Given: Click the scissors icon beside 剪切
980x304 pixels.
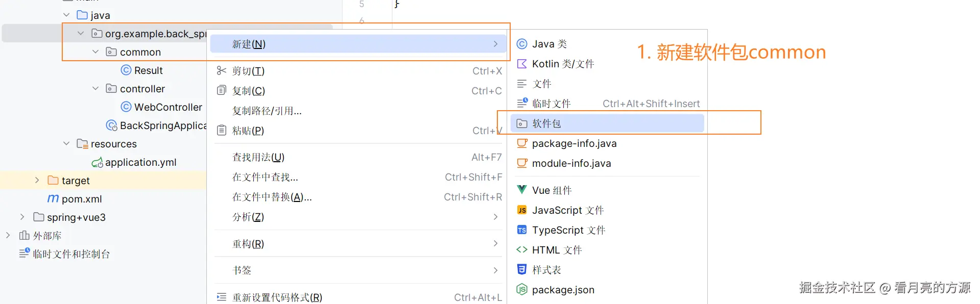Looking at the screenshot, I should coord(221,70).
